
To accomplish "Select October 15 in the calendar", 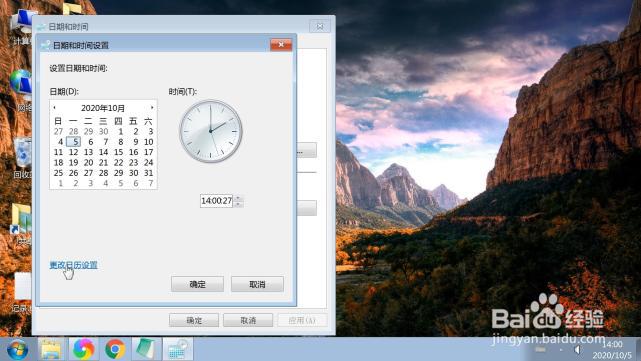I will (x=119, y=152).
